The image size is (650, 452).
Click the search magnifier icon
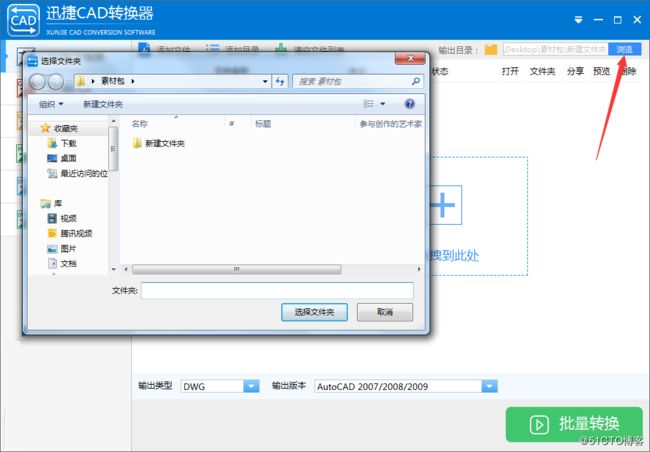pos(416,81)
